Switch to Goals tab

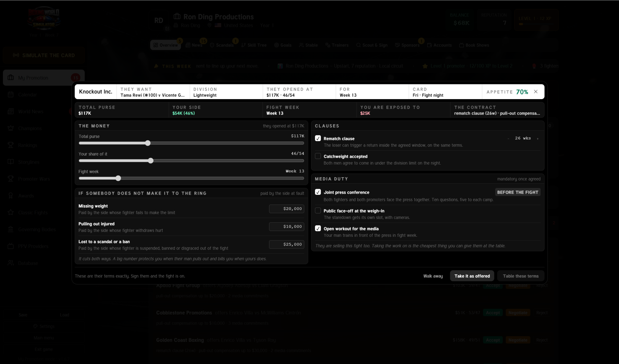coord(283,45)
